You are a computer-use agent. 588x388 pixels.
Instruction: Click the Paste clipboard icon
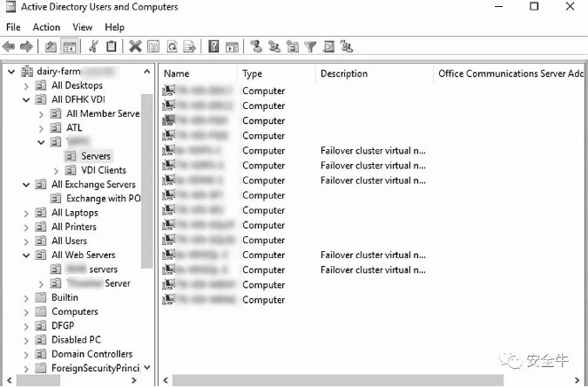point(112,46)
